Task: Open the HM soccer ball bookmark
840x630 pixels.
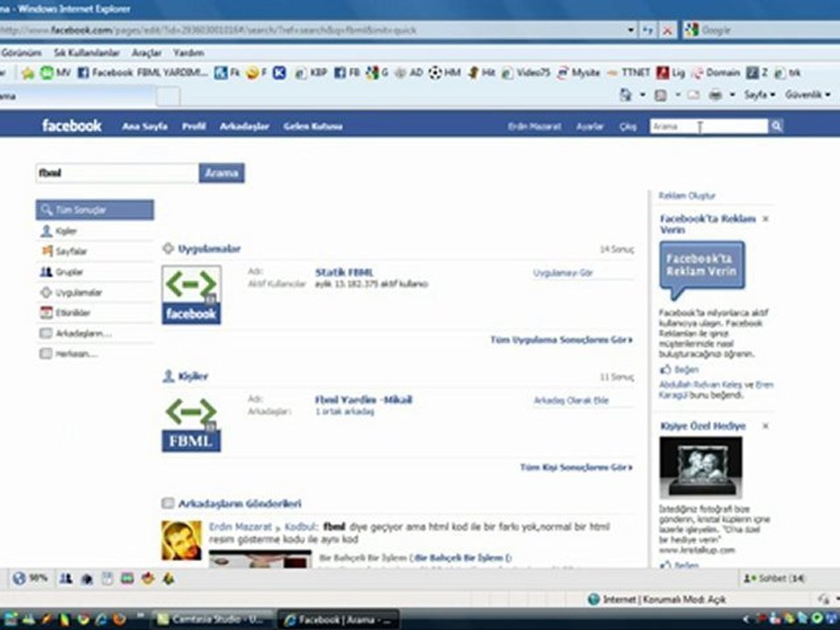Action: tap(444, 73)
